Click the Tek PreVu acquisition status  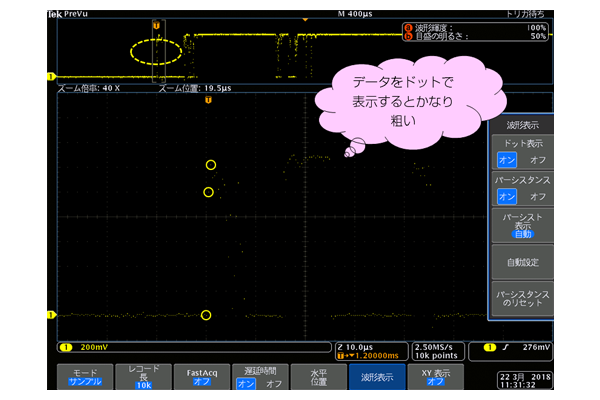pos(68,14)
